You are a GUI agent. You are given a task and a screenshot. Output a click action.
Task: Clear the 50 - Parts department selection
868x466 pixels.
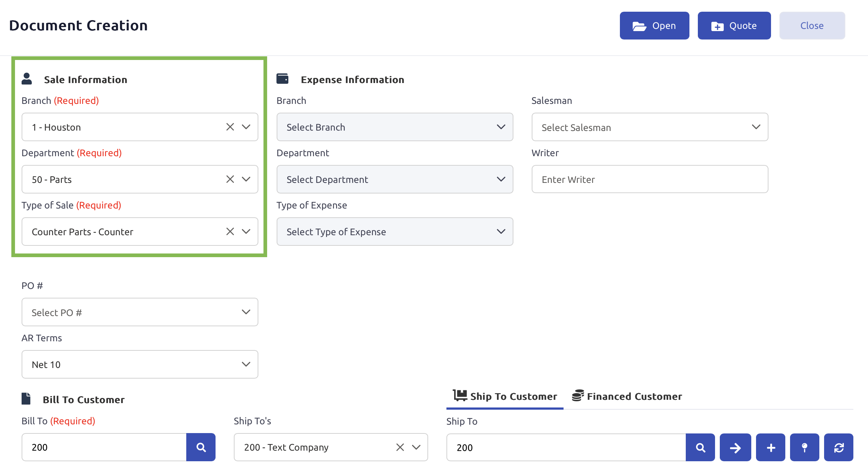(230, 179)
